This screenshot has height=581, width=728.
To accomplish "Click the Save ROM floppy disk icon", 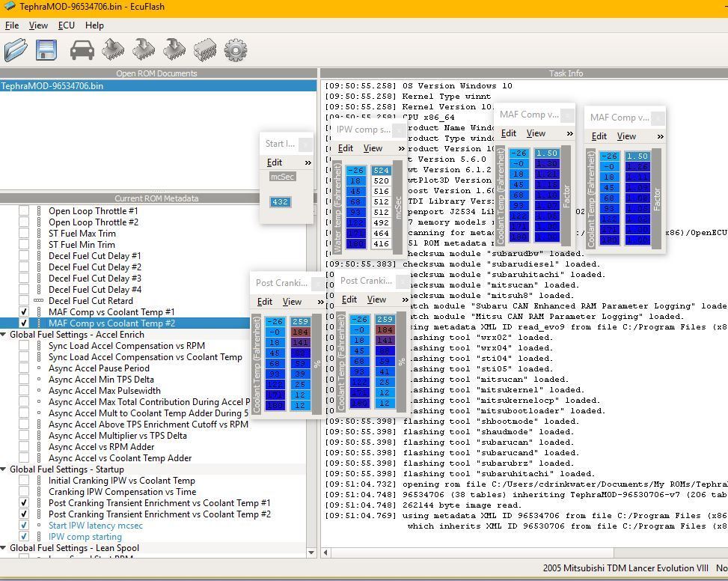I will 46,50.
